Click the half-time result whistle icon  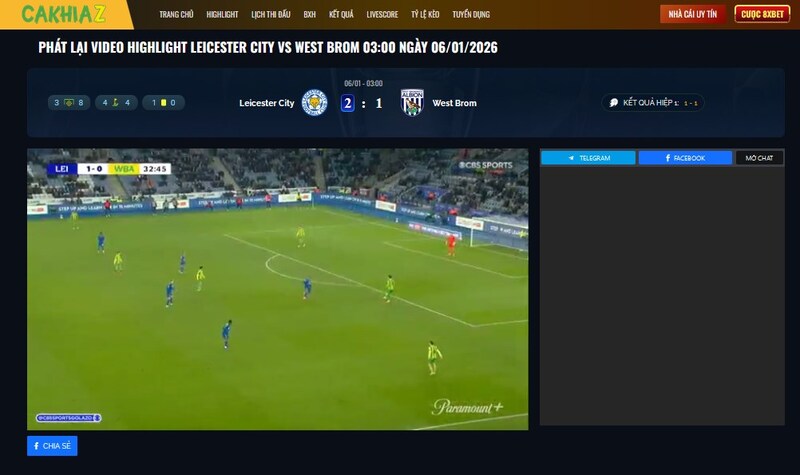[x=614, y=103]
